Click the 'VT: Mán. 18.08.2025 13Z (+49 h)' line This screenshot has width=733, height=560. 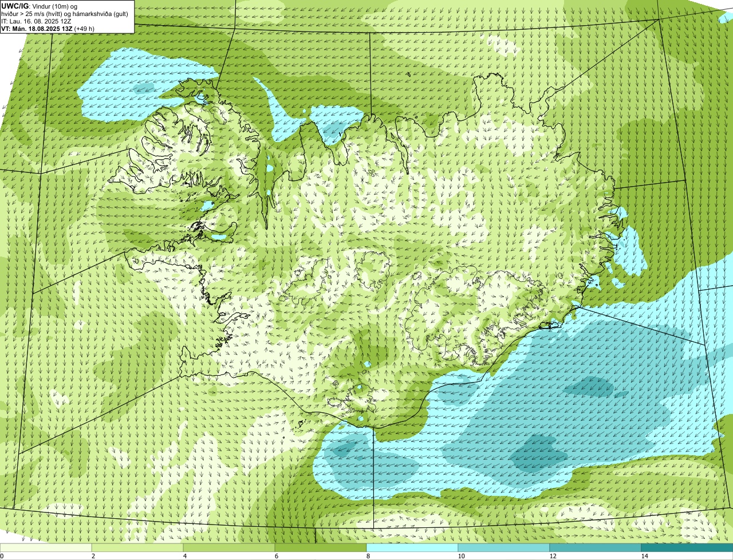click(48, 28)
